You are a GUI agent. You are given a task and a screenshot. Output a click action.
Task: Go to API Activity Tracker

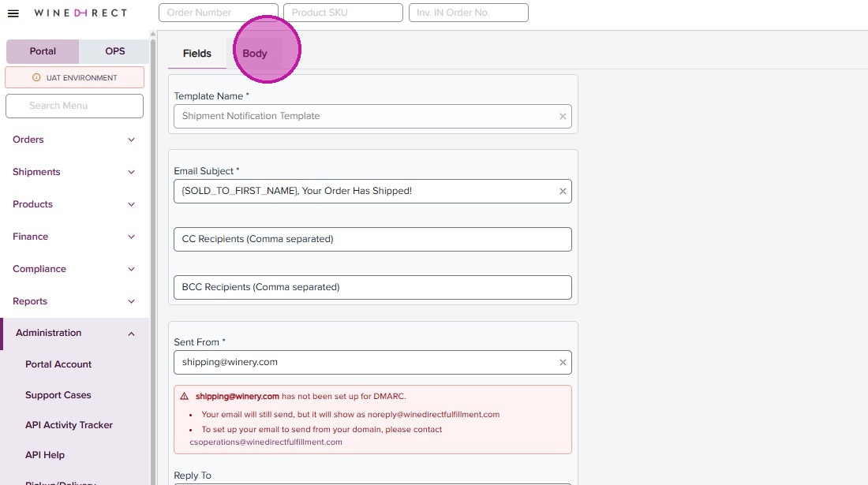(69, 425)
